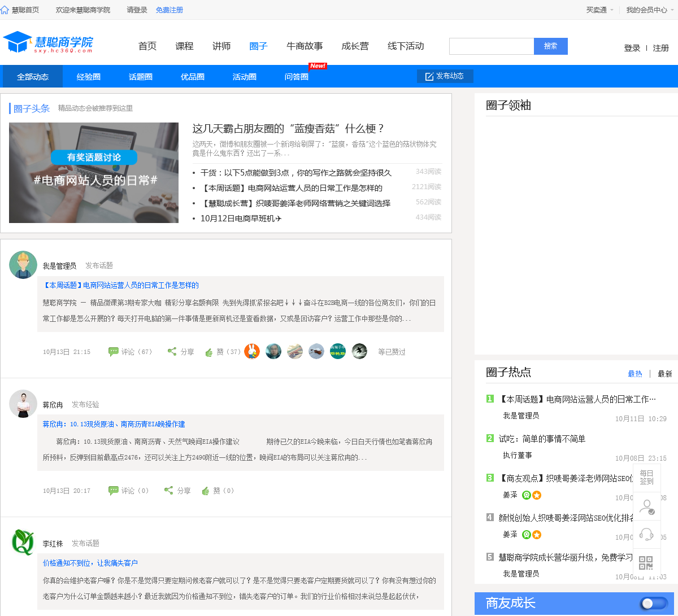Screen dimensions: 678x616
Task: Switch to the 经验圈 tab
Action: point(89,77)
